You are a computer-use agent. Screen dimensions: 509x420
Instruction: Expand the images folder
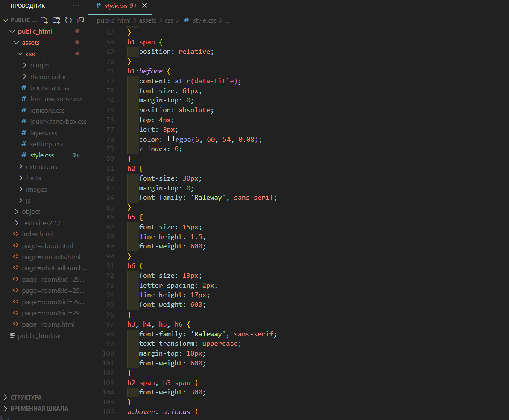click(x=21, y=189)
